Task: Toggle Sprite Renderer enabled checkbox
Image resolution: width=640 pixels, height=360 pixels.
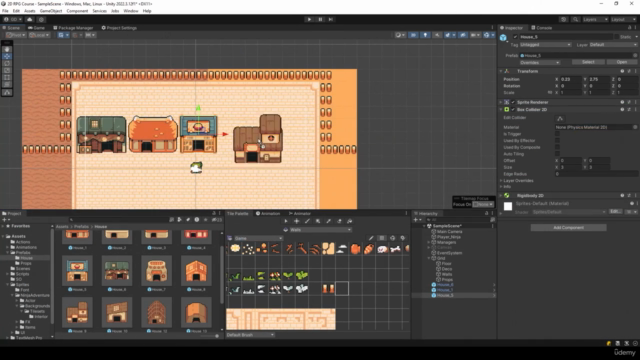Action: pyautogui.click(x=513, y=102)
